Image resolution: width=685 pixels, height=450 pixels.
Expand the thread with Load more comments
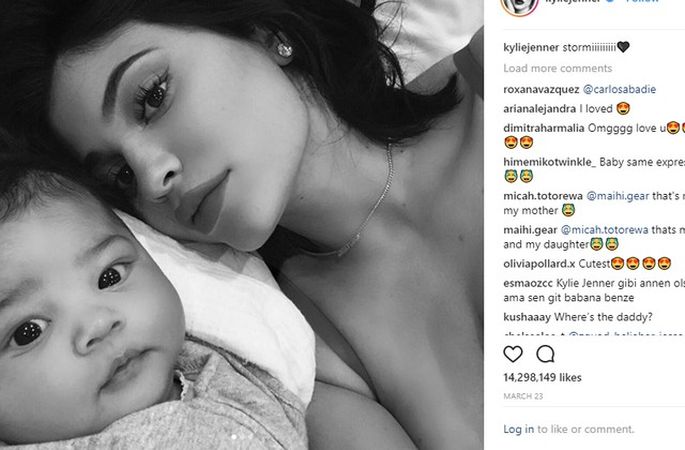click(x=557, y=68)
